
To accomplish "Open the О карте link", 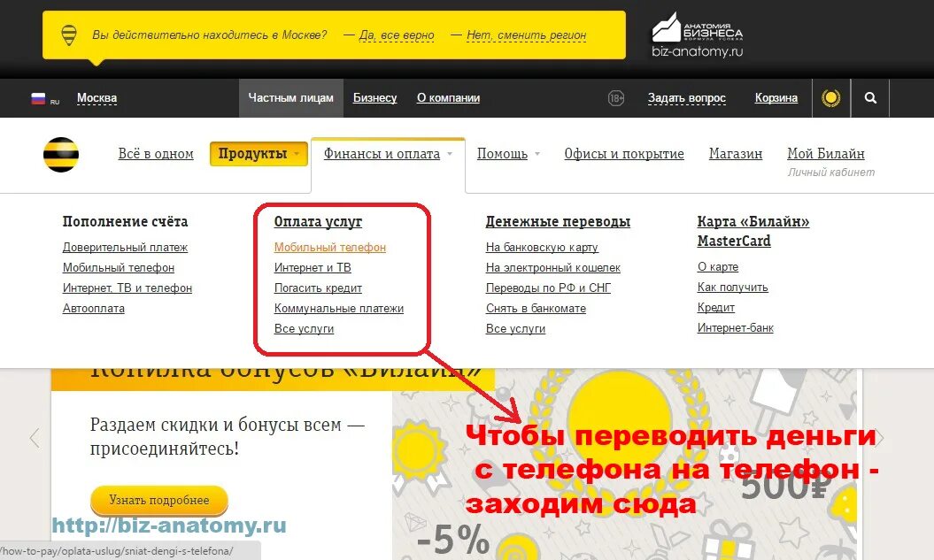I will (x=718, y=266).
